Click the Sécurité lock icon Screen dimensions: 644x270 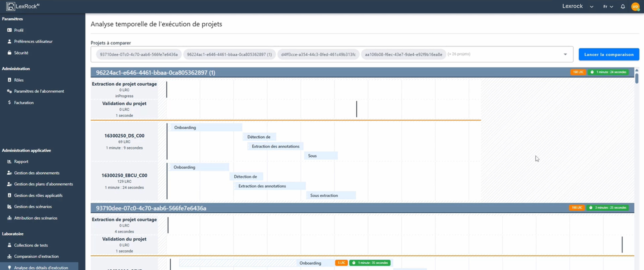[x=10, y=53]
